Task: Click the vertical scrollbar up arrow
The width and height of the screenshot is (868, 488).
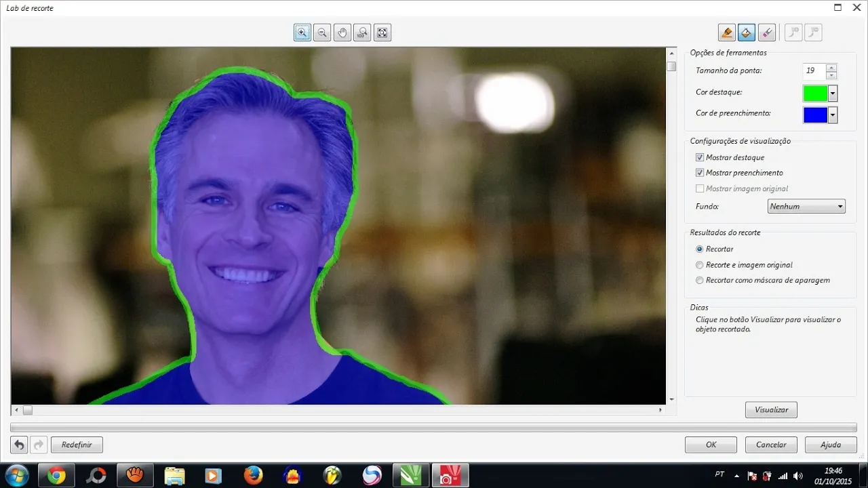Action: pyautogui.click(x=671, y=52)
